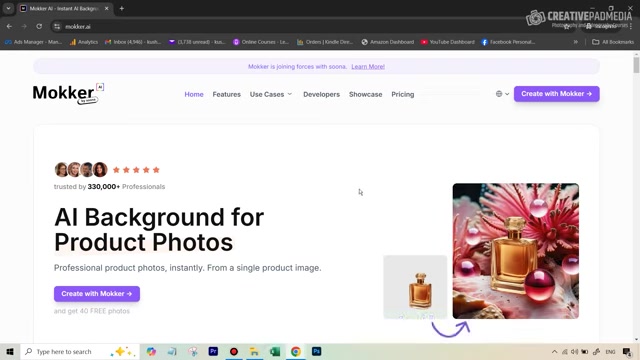Open the Premiere Pro taskbar icon

(213, 351)
